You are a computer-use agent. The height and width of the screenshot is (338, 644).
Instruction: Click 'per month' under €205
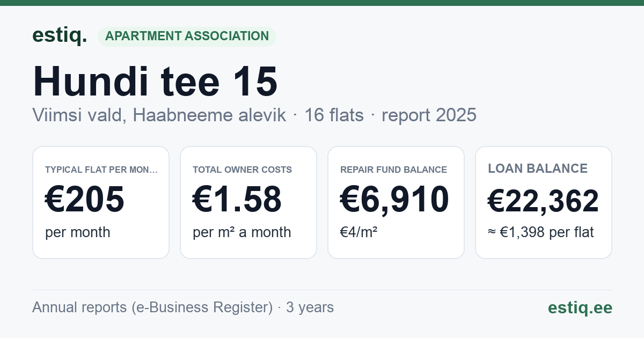coord(78,232)
